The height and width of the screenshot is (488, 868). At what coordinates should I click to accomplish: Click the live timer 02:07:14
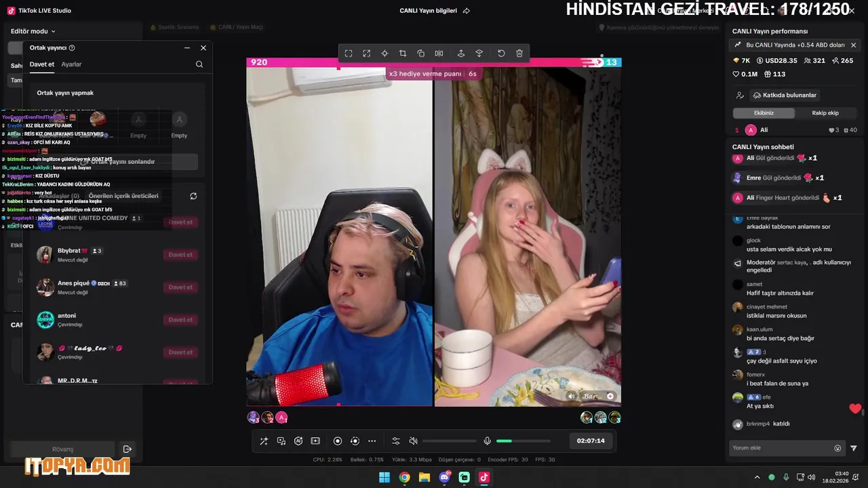click(x=591, y=441)
